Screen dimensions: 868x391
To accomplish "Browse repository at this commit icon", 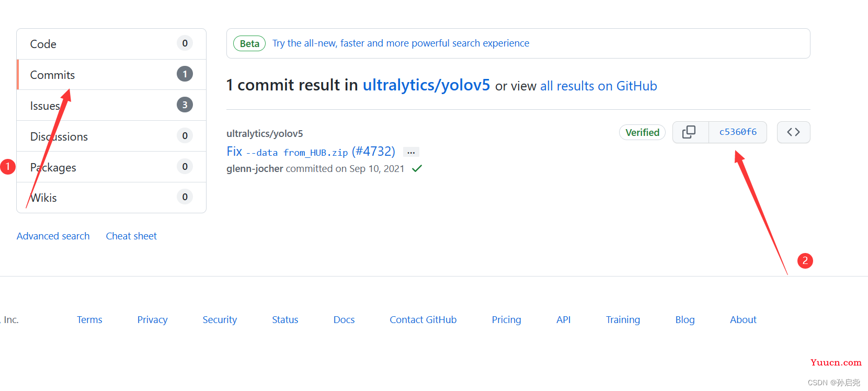I will (x=793, y=132).
